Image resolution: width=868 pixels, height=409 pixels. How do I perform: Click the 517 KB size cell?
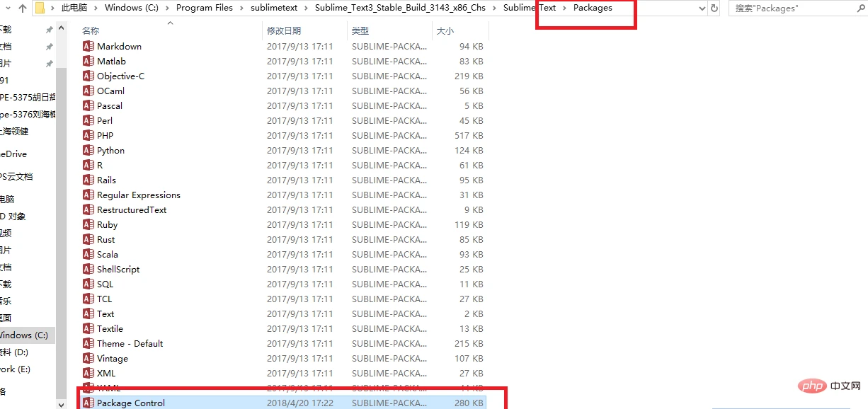(469, 135)
